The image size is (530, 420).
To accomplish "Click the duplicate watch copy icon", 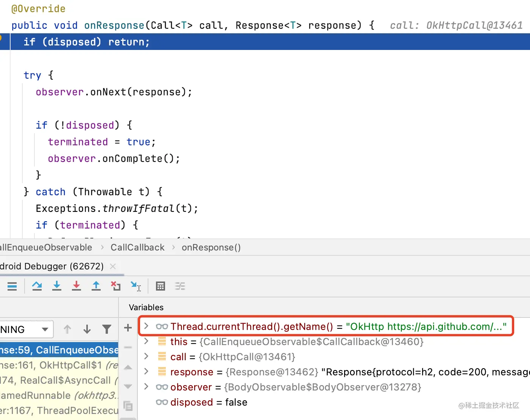I will point(128,406).
